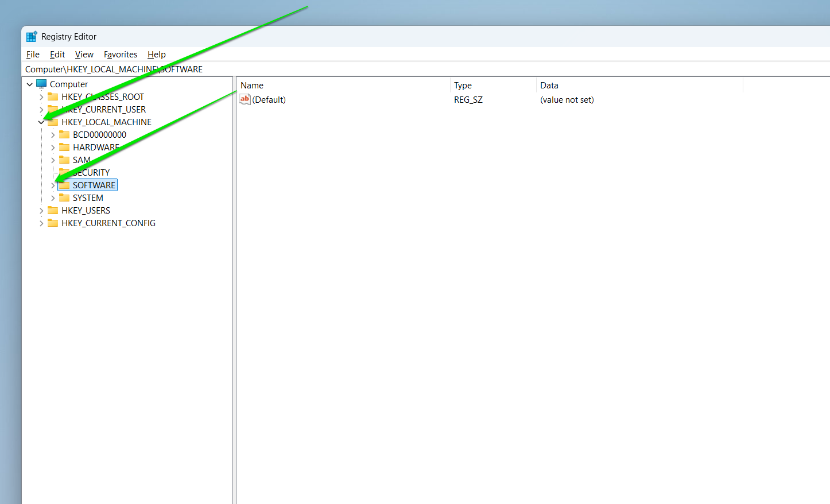This screenshot has height=504, width=830.
Task: Select the SYSTEM key
Action: [x=88, y=197]
